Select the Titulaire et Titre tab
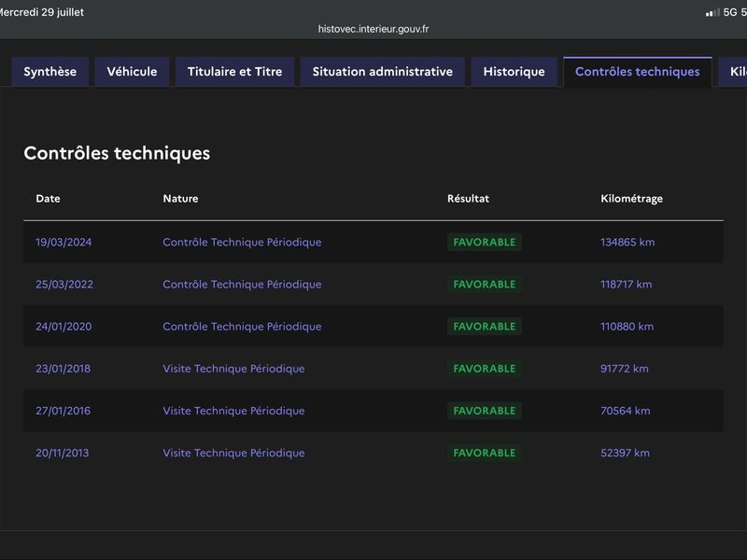 point(235,72)
